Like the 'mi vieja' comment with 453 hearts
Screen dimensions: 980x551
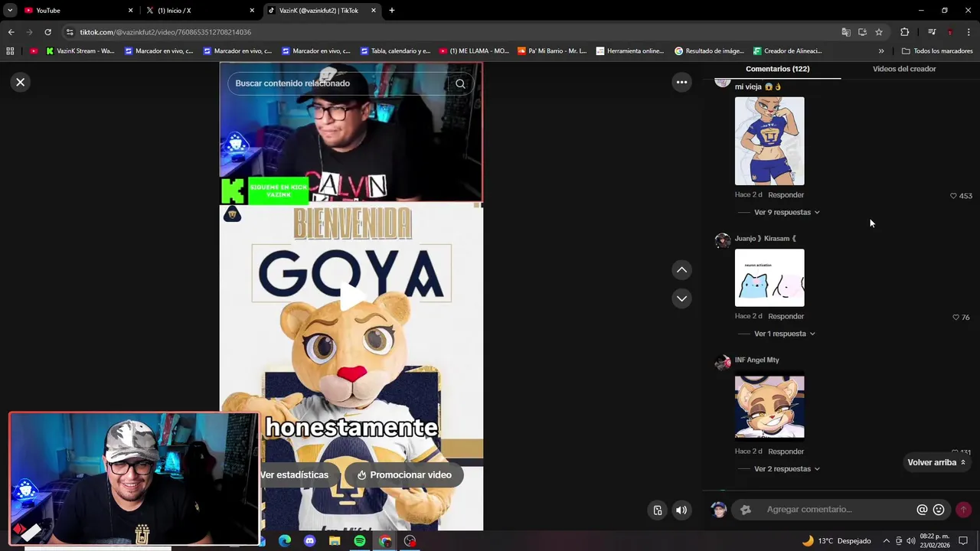(x=953, y=196)
